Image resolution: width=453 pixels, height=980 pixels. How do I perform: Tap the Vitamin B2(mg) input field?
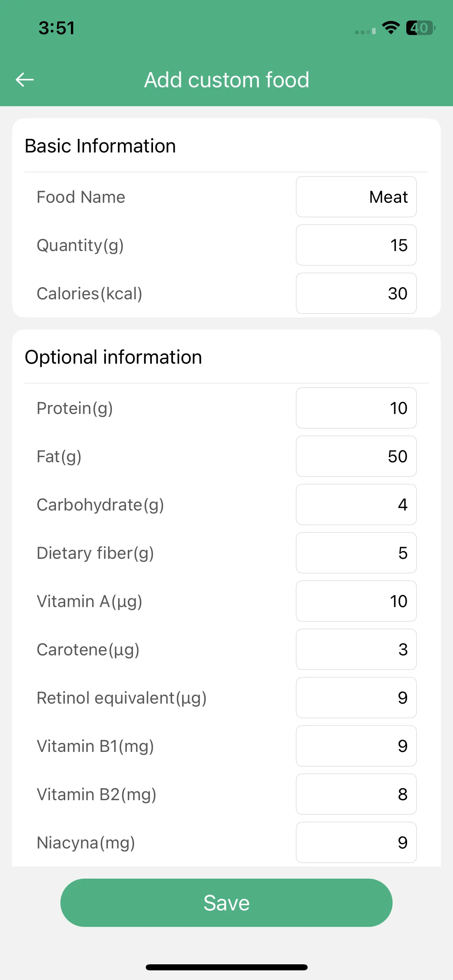click(356, 794)
